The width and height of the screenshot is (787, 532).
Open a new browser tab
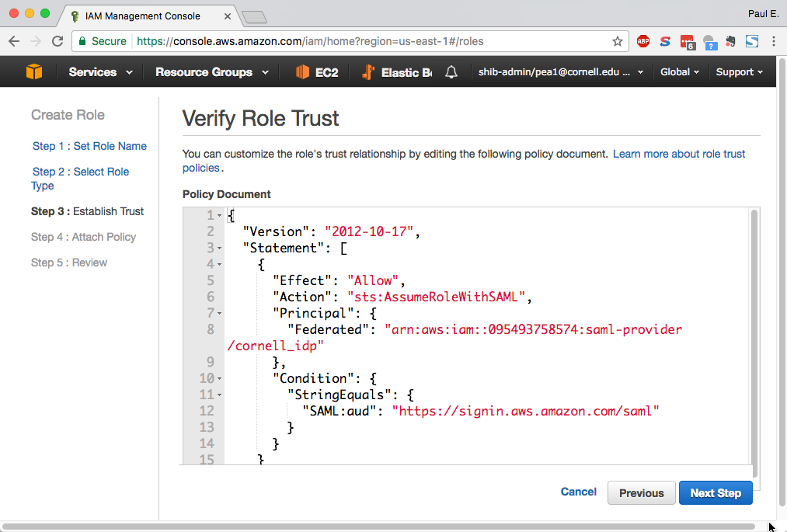click(255, 18)
